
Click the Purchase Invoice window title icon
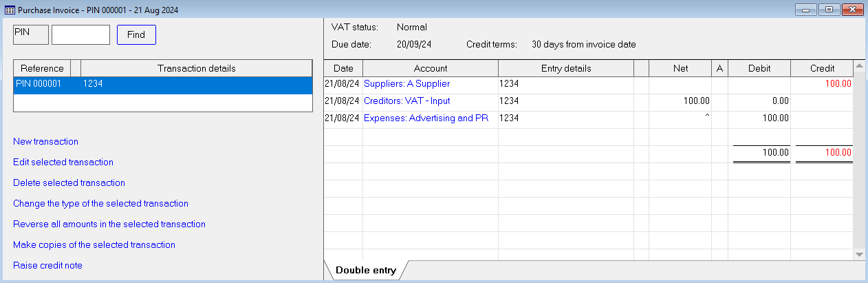(x=9, y=9)
